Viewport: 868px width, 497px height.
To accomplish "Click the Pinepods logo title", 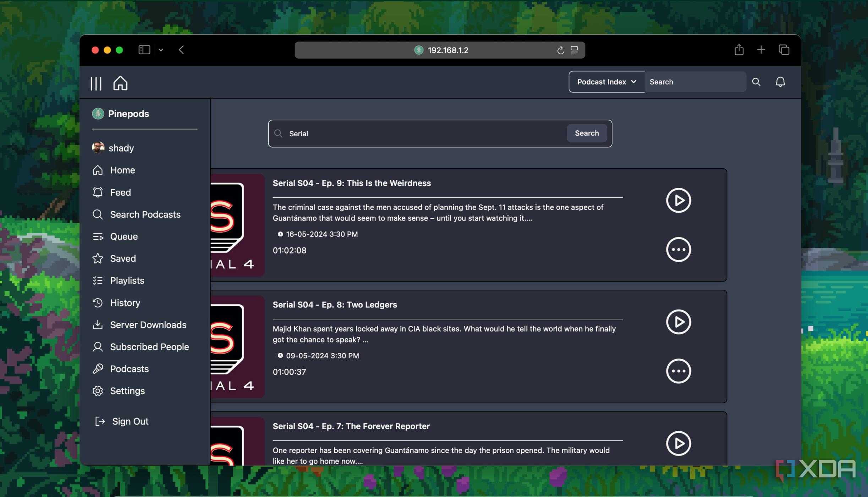I will (120, 114).
